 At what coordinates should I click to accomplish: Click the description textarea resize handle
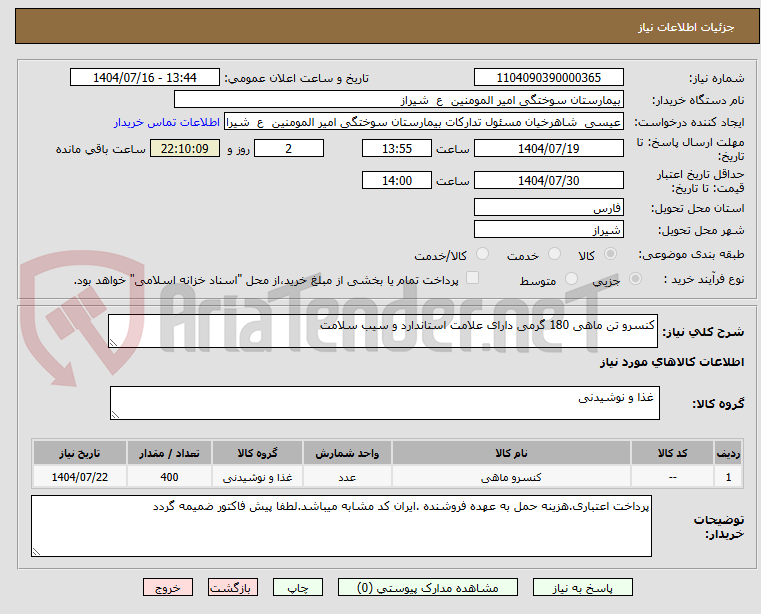[113, 343]
